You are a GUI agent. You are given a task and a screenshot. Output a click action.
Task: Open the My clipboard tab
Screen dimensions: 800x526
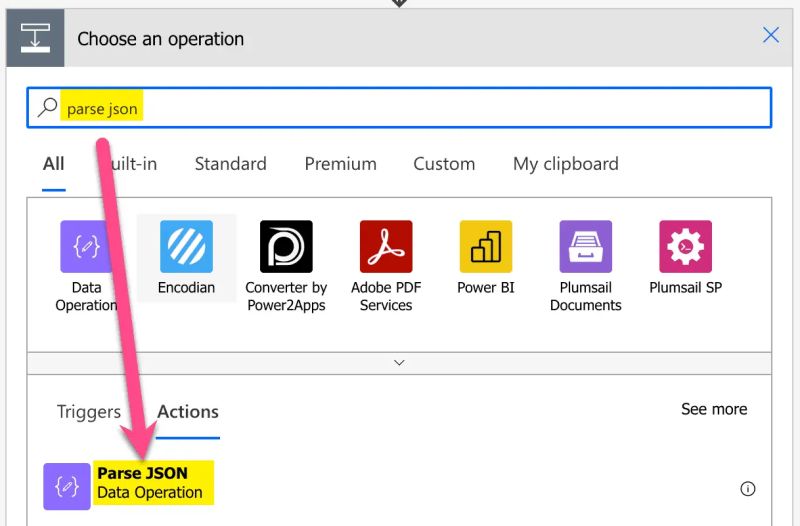point(566,164)
